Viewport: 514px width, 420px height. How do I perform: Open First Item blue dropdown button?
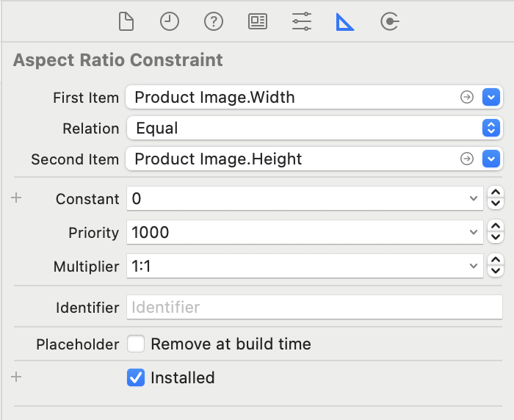(x=491, y=97)
